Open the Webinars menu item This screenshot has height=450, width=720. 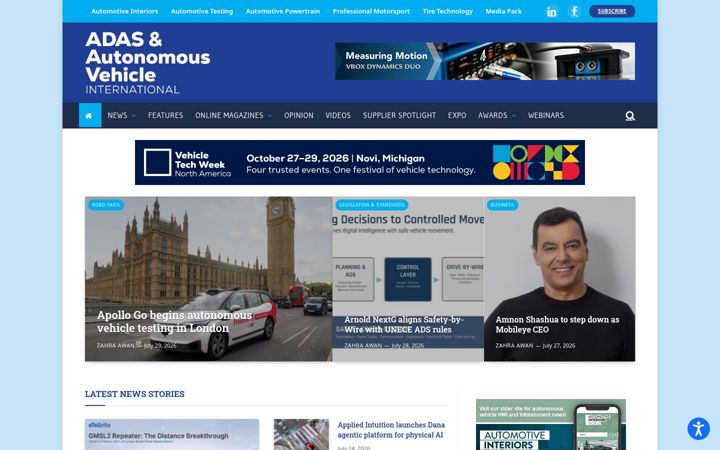[x=546, y=115]
